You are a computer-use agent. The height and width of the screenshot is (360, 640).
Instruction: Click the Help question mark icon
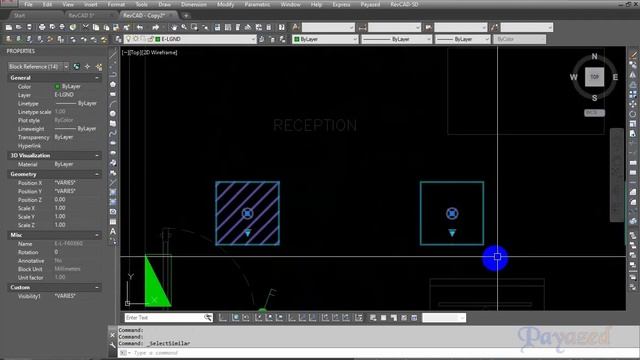point(282,27)
